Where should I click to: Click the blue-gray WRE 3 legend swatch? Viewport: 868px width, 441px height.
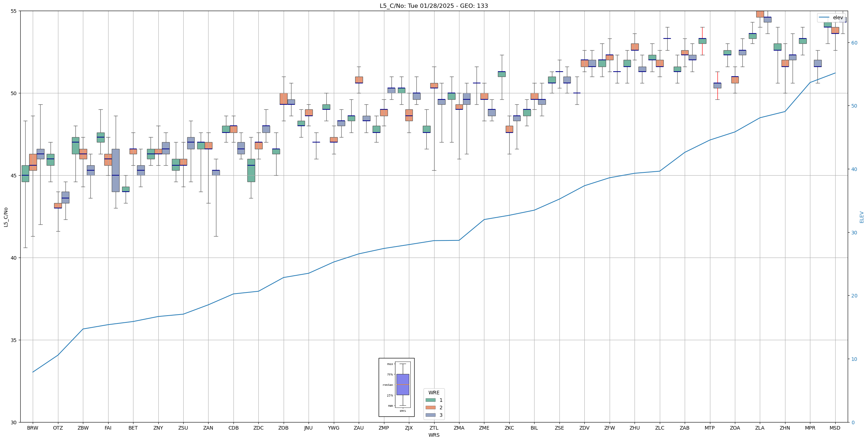pos(430,415)
